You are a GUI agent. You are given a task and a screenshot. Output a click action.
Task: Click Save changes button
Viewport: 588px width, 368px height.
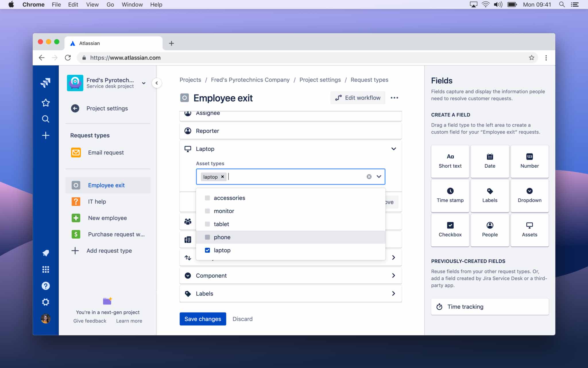pos(203,319)
